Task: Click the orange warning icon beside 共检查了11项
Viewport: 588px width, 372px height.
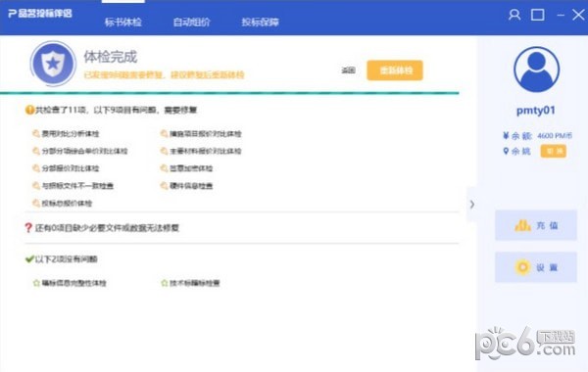Action: coord(29,110)
